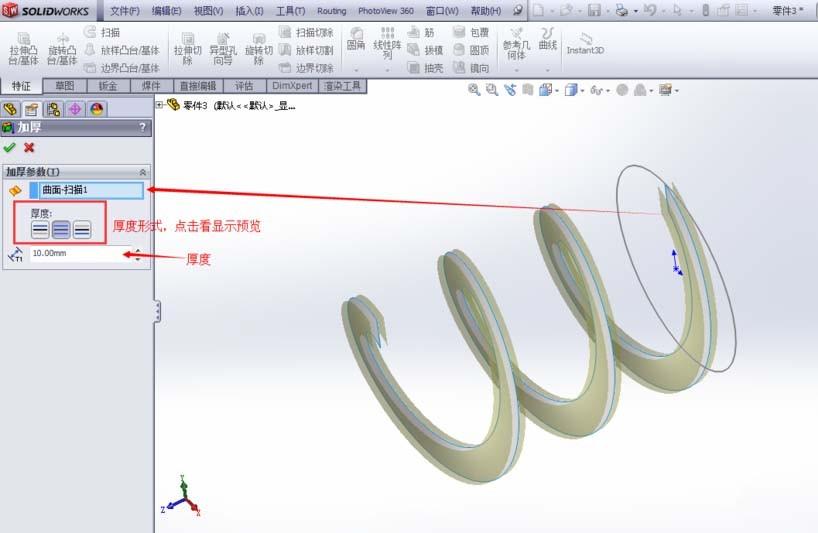This screenshot has width=818, height=533.
Task: Open the 插入(I) menu
Action: [249, 10]
